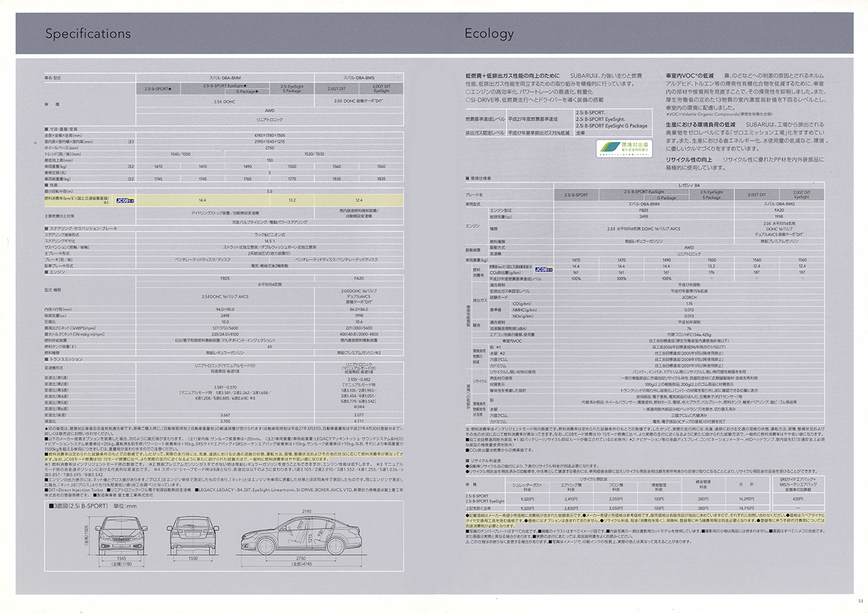Click the "Ecology" page heading
Image resolution: width=868 pixels, height=613 pixels.
tap(489, 34)
